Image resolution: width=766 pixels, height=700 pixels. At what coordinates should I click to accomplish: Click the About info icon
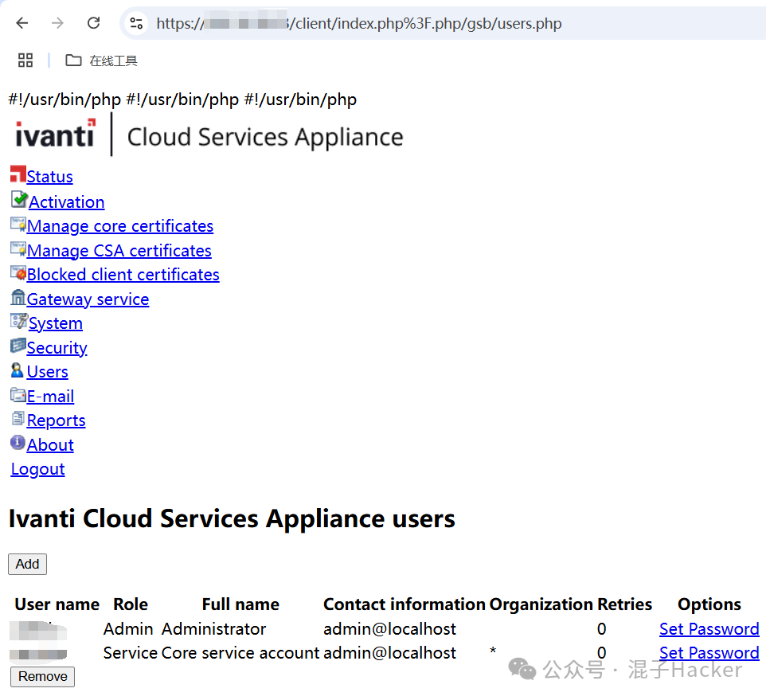(x=18, y=443)
